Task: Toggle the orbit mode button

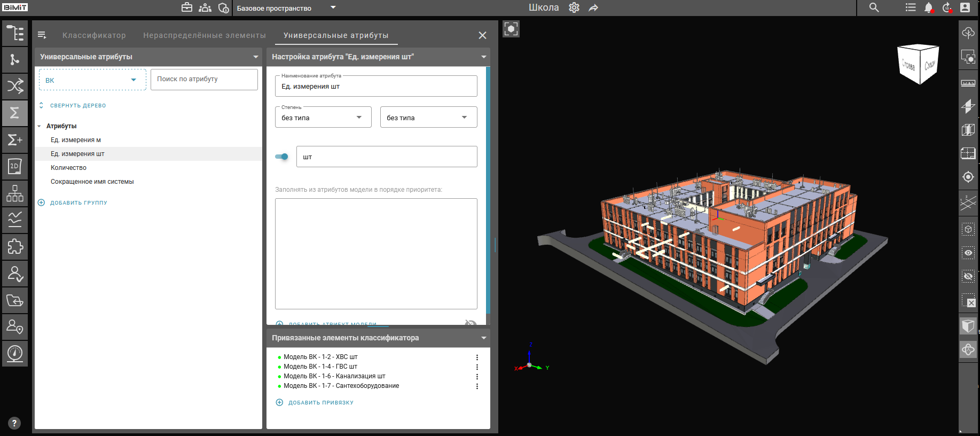Action: tap(968, 350)
